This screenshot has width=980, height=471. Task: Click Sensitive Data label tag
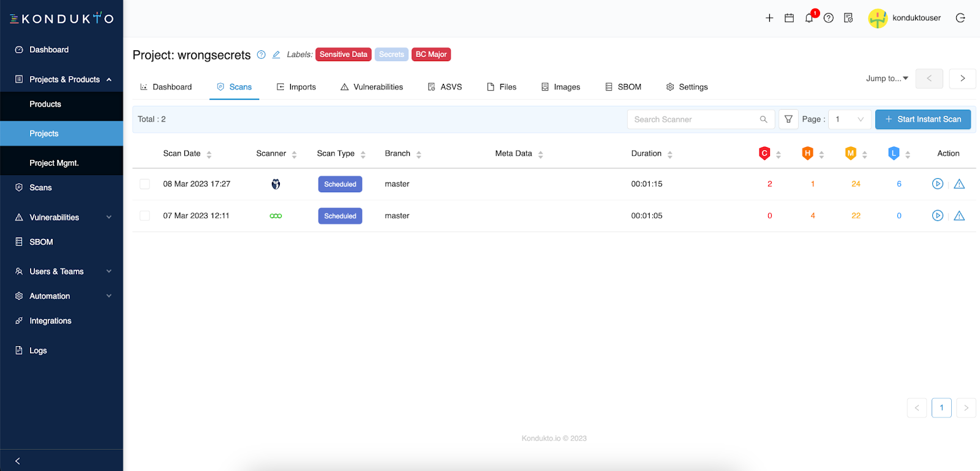pos(344,55)
